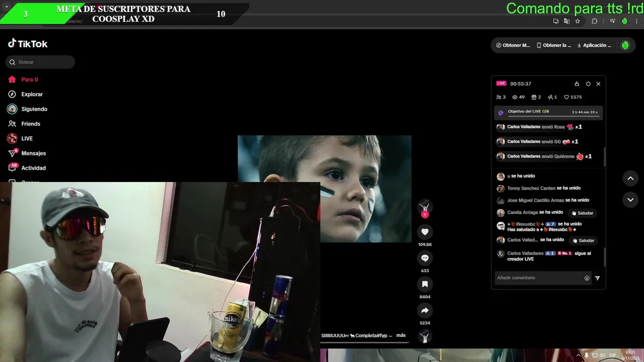Viewport: 644px width, 362px height.
Task: Go to next video with down arrow
Action: click(x=630, y=200)
